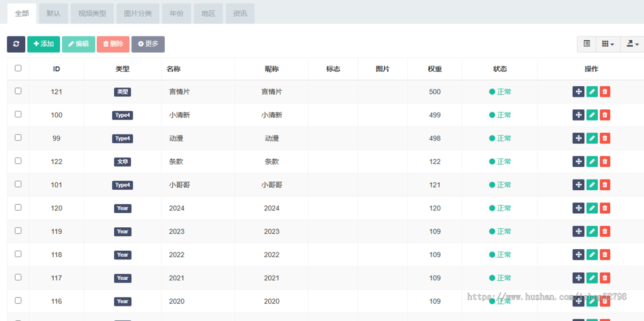Switch to the 年份 tab

pos(177,13)
